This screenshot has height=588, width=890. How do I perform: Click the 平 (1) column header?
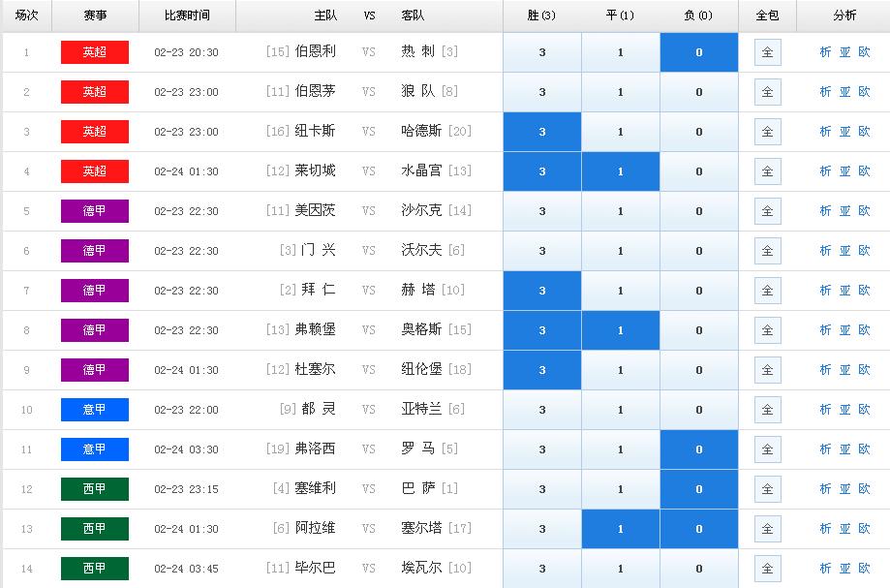(x=620, y=15)
